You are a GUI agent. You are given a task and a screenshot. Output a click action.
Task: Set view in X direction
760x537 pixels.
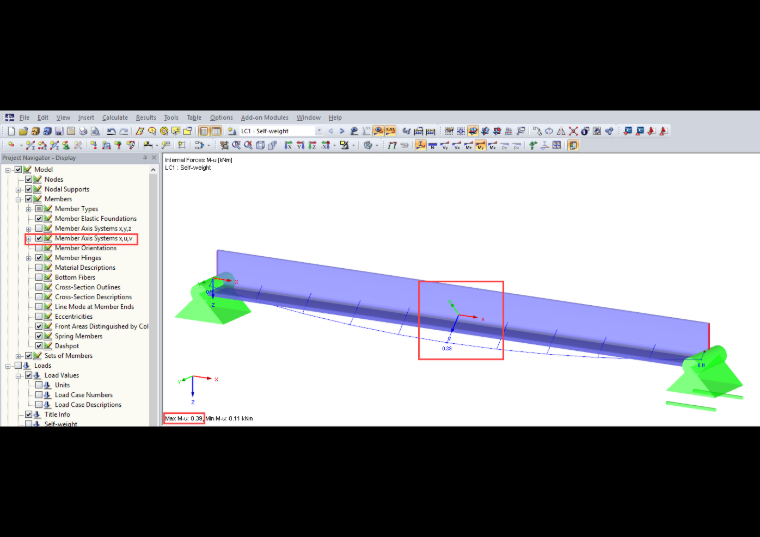click(288, 145)
